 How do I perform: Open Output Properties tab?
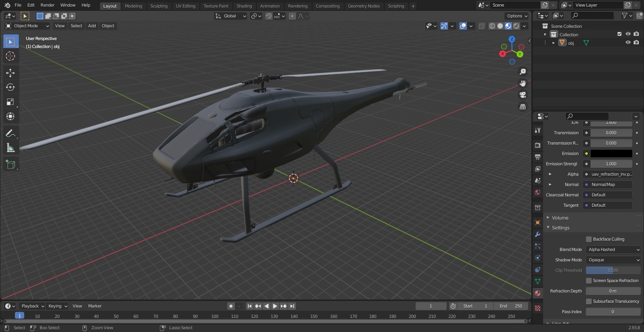(537, 157)
